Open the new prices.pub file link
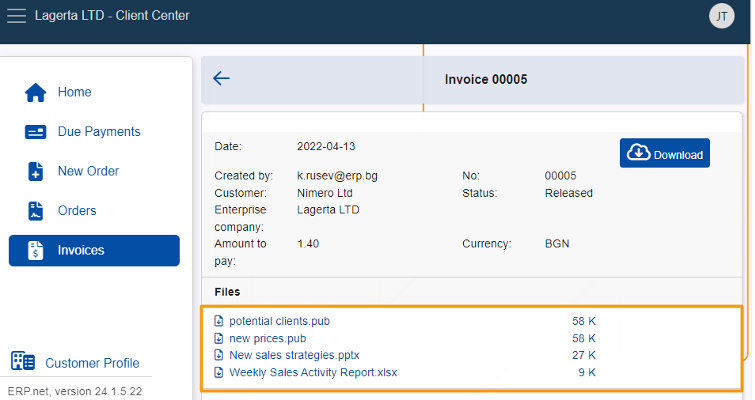 (x=268, y=338)
